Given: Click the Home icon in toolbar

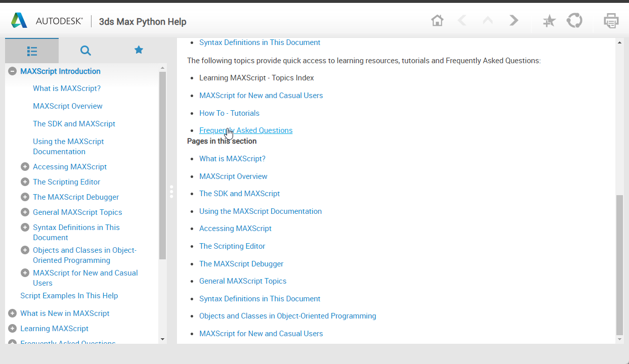Looking at the screenshot, I should click(x=437, y=21).
